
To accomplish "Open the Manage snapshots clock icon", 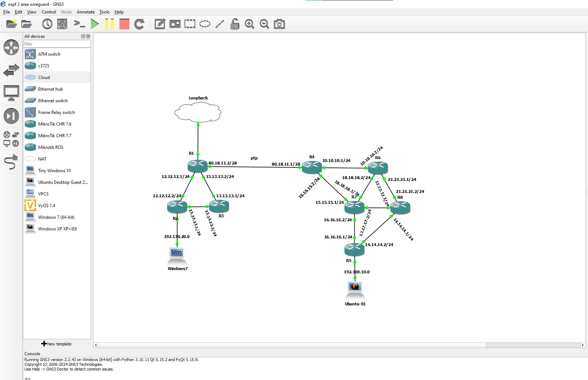I will (x=47, y=24).
